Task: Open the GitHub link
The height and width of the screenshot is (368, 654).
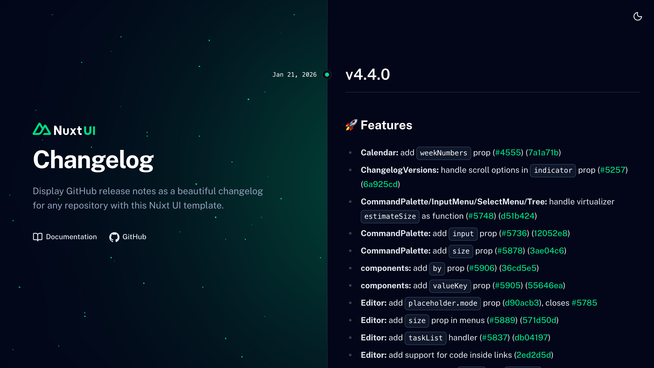Action: (x=128, y=237)
